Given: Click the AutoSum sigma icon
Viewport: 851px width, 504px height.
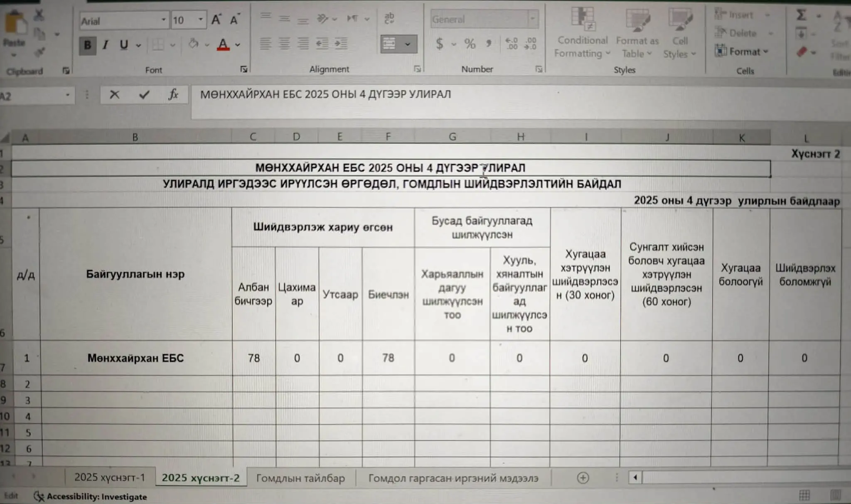Looking at the screenshot, I should point(801,15).
